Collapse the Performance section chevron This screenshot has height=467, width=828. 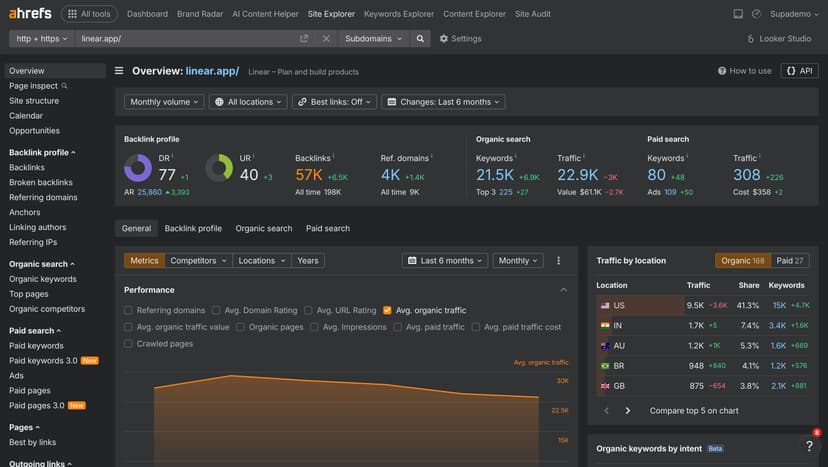[563, 290]
